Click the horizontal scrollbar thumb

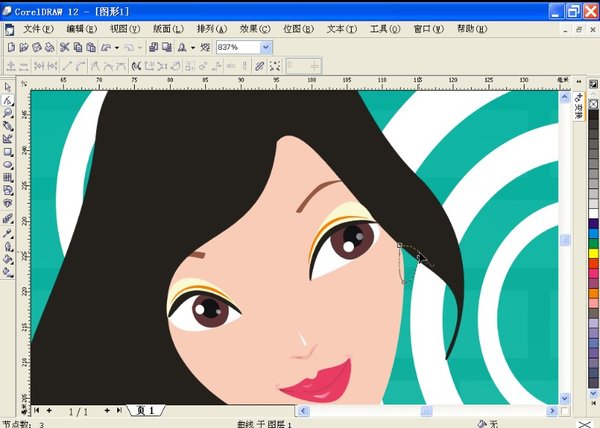click(x=427, y=411)
